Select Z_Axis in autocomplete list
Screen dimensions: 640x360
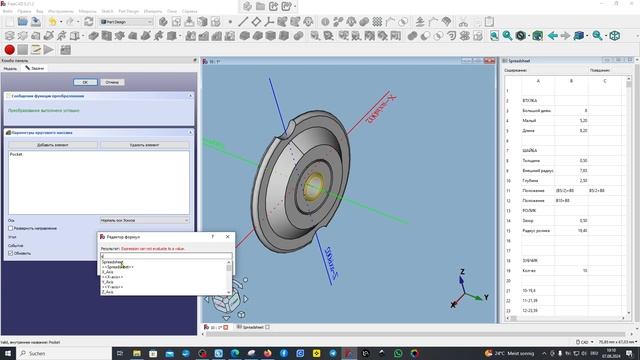coord(108,292)
